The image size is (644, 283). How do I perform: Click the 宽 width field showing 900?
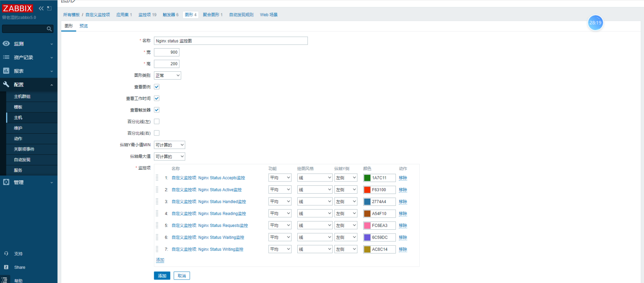pos(167,52)
